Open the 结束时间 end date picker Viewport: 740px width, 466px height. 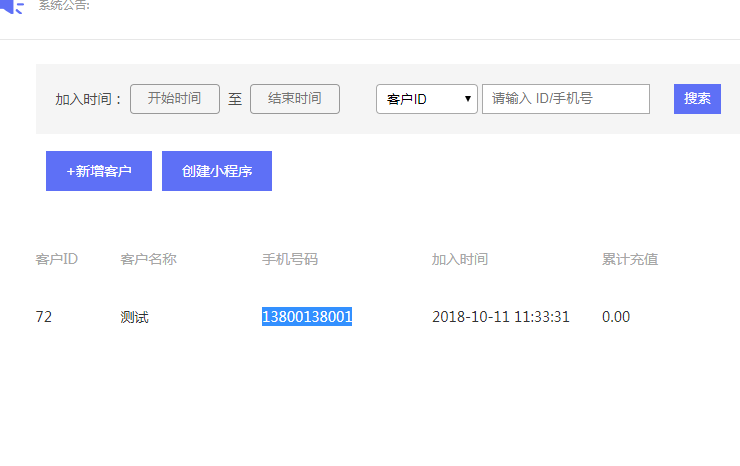point(295,99)
